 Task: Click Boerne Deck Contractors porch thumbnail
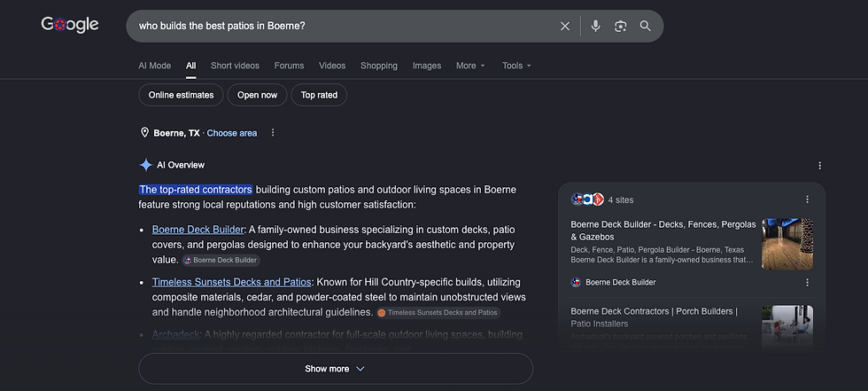tap(787, 327)
